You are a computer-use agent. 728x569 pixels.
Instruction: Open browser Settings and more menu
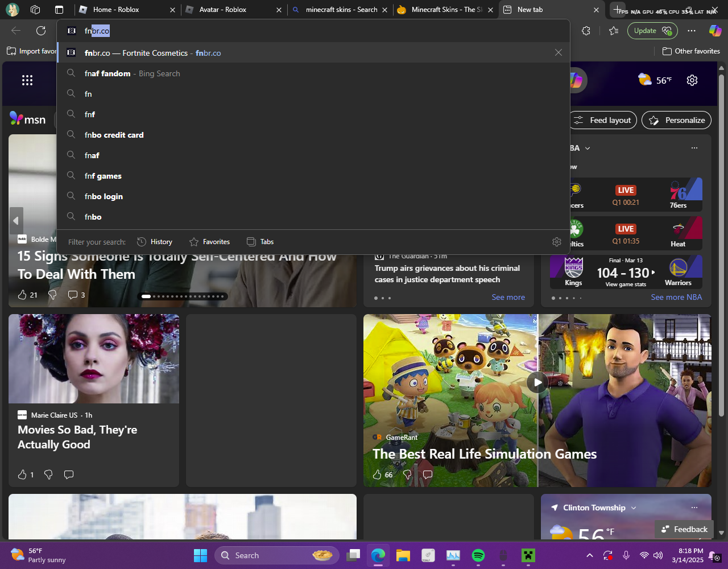691,31
